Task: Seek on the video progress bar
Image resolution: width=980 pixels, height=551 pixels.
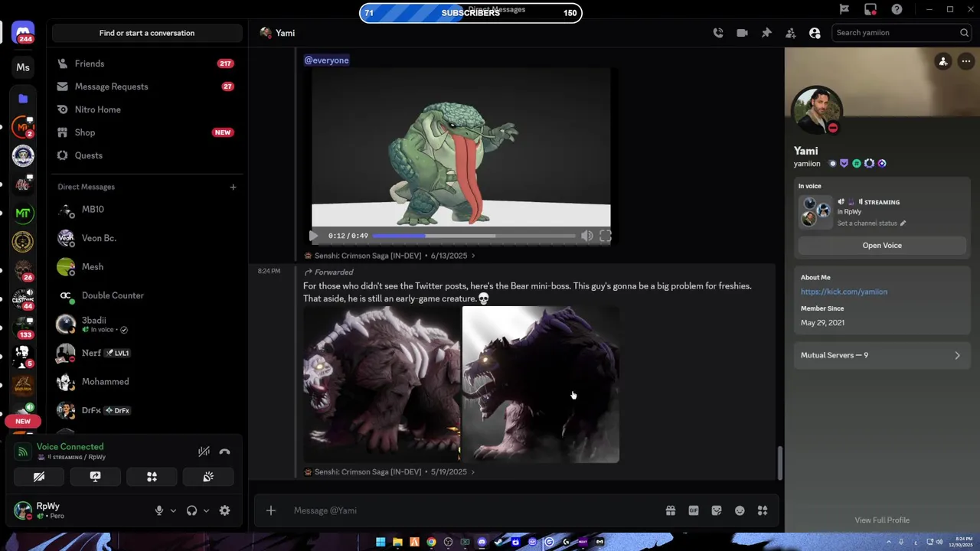Action: click(474, 236)
